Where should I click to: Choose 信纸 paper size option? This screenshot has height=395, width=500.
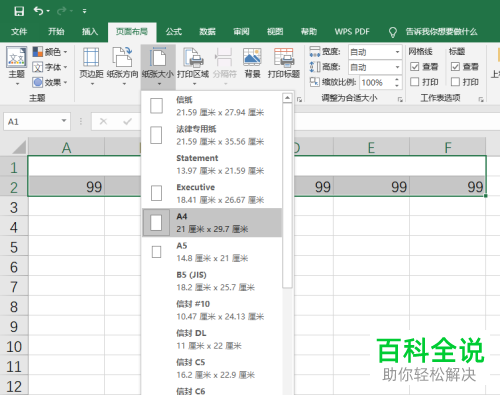[x=212, y=106]
